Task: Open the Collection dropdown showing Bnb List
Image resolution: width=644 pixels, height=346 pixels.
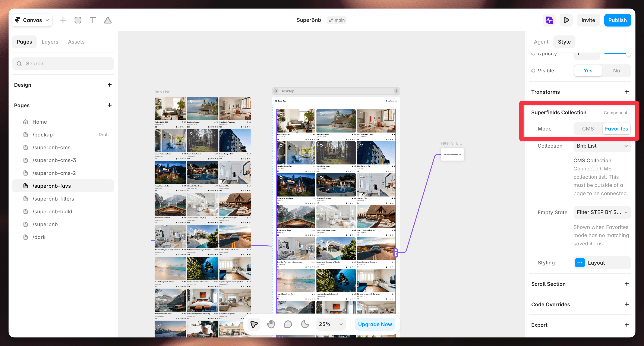Action: pyautogui.click(x=602, y=146)
